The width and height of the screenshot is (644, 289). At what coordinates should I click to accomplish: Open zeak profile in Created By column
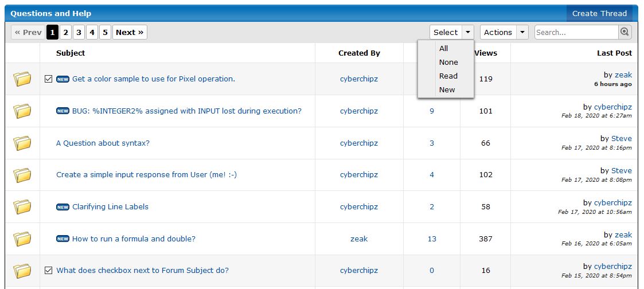[359, 239]
